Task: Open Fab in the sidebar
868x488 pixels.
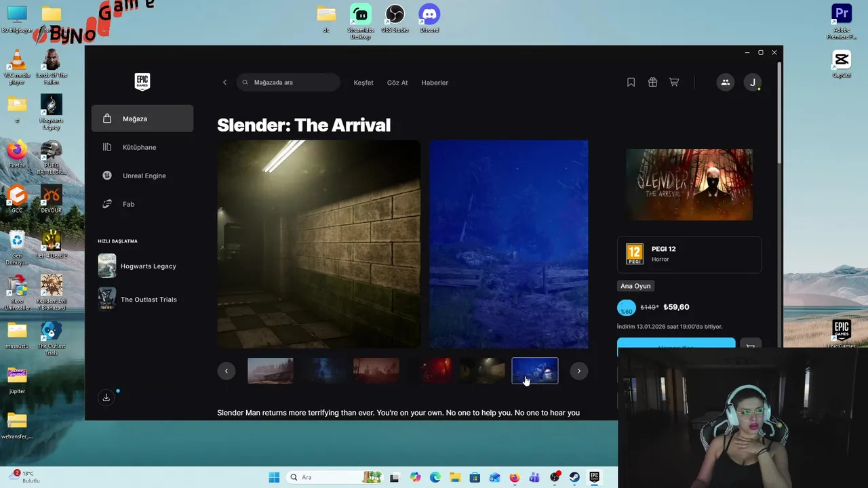Action: point(142,204)
